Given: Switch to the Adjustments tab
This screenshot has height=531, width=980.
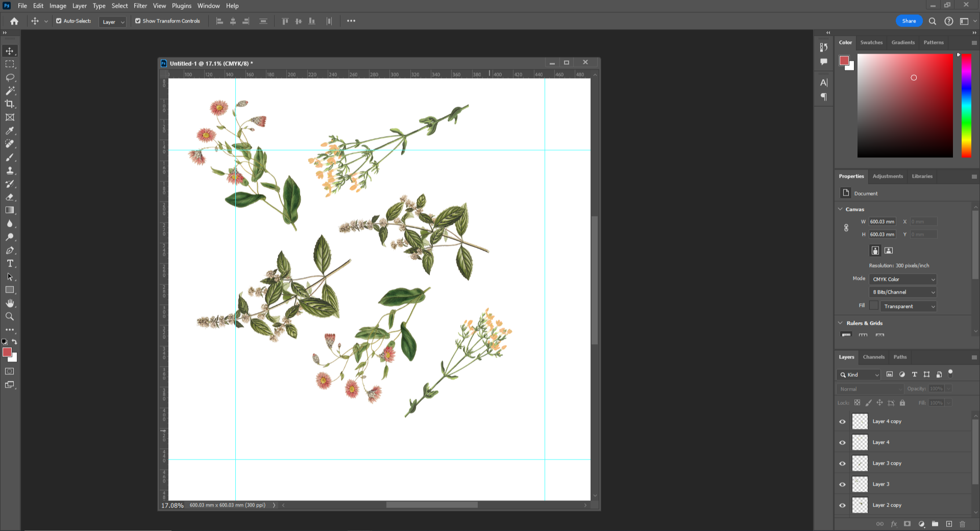Looking at the screenshot, I should (x=888, y=176).
